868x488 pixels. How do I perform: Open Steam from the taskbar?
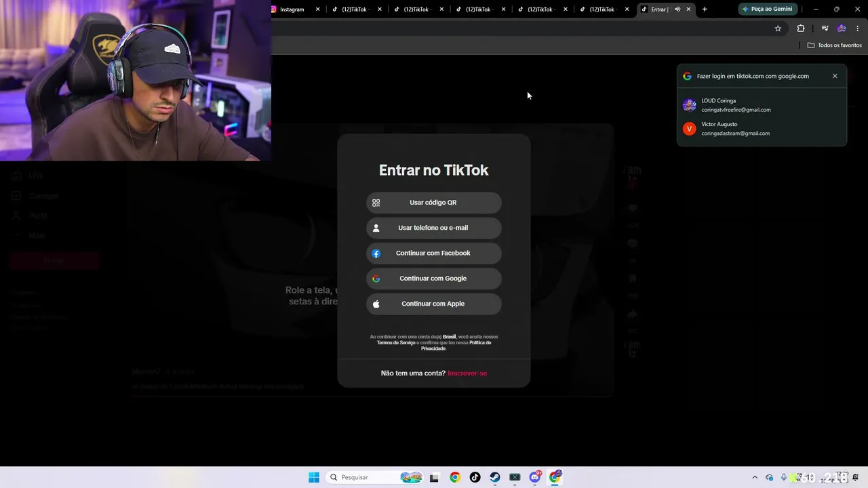tap(495, 477)
